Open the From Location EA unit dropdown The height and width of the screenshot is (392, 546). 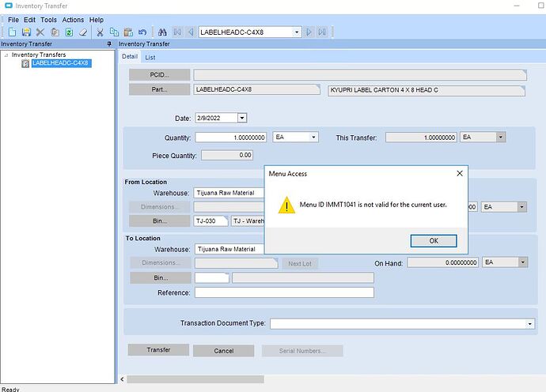521,207
